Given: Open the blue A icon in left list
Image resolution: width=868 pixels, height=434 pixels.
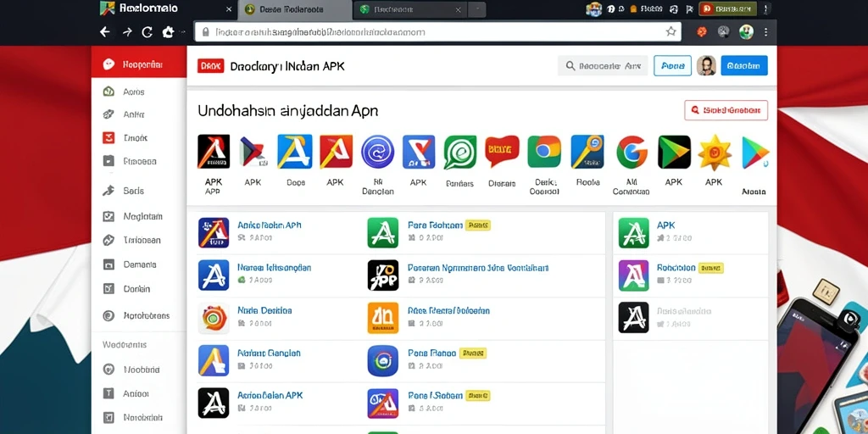Looking at the screenshot, I should click(214, 275).
